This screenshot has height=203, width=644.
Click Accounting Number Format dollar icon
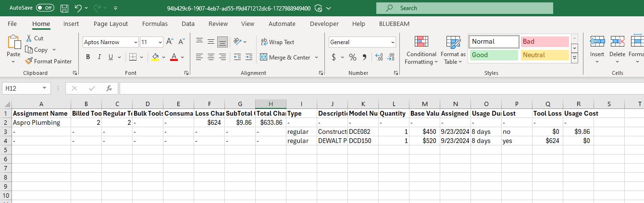[x=334, y=57]
